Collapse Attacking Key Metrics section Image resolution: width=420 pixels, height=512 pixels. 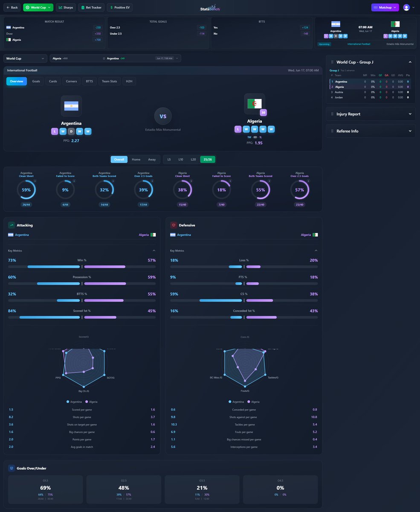[154, 250]
